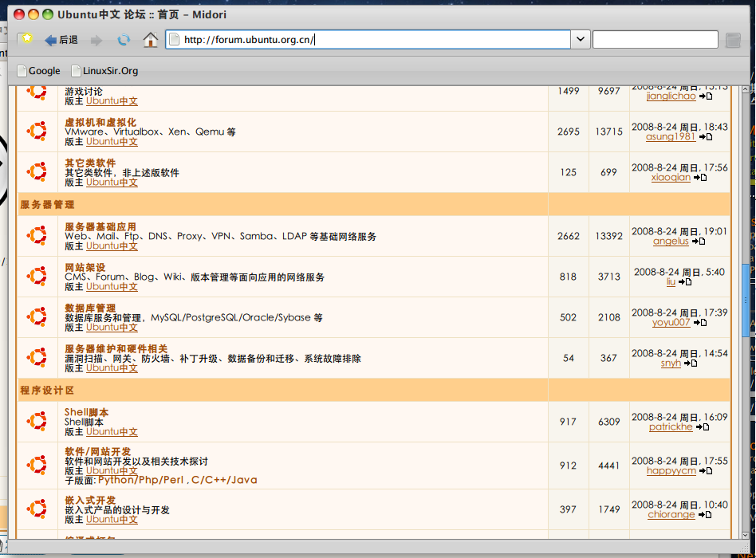This screenshot has width=756, height=558.
Task: Open the 服务器基础应用 forum
Action: click(100, 226)
